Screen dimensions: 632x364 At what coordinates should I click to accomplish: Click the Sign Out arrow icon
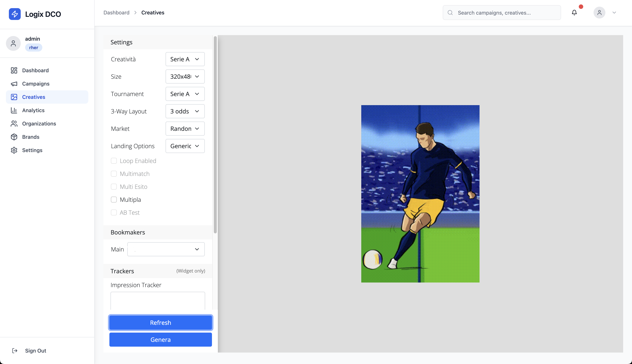tap(15, 351)
